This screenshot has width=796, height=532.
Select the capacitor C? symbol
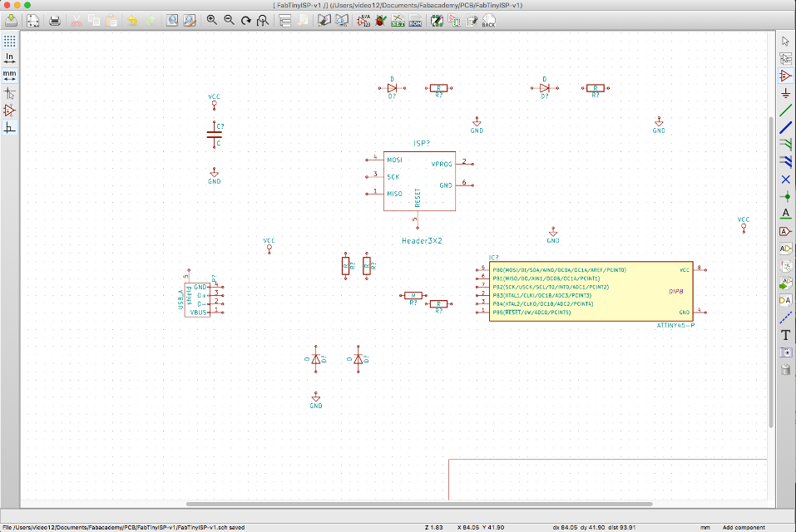click(215, 135)
